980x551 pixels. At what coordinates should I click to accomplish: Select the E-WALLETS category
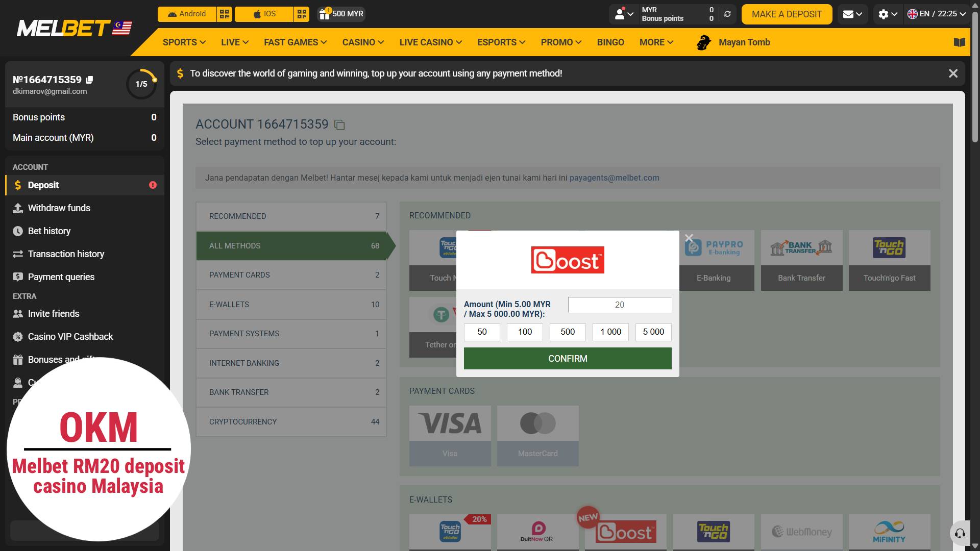[291, 305]
